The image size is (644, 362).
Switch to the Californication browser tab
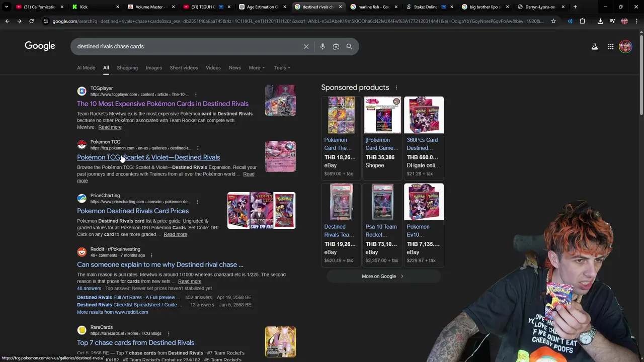[x=39, y=7]
